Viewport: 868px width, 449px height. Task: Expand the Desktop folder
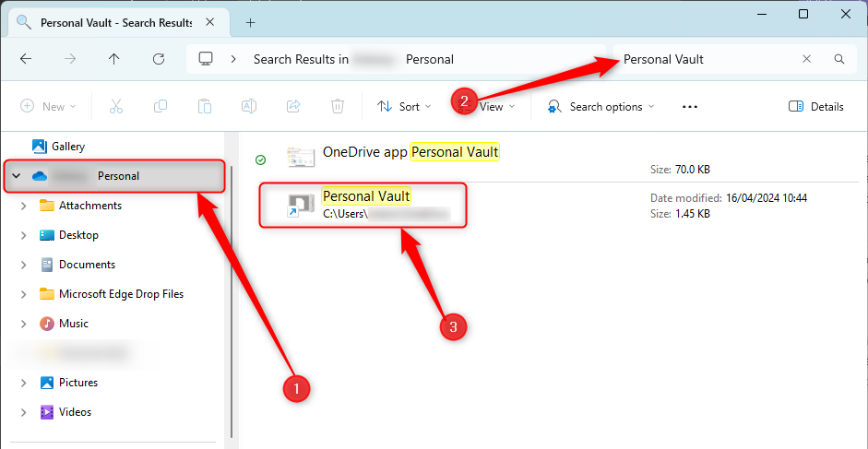(x=23, y=235)
